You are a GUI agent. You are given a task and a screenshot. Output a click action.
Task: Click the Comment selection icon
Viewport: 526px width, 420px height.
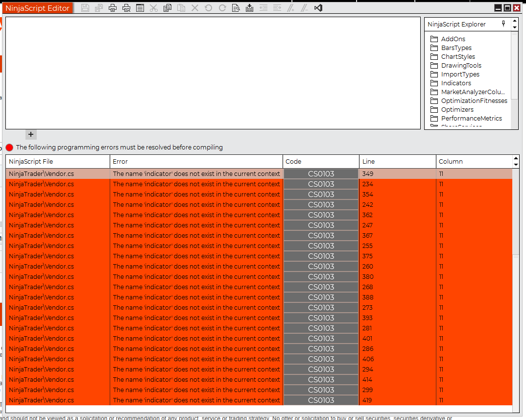(290, 8)
